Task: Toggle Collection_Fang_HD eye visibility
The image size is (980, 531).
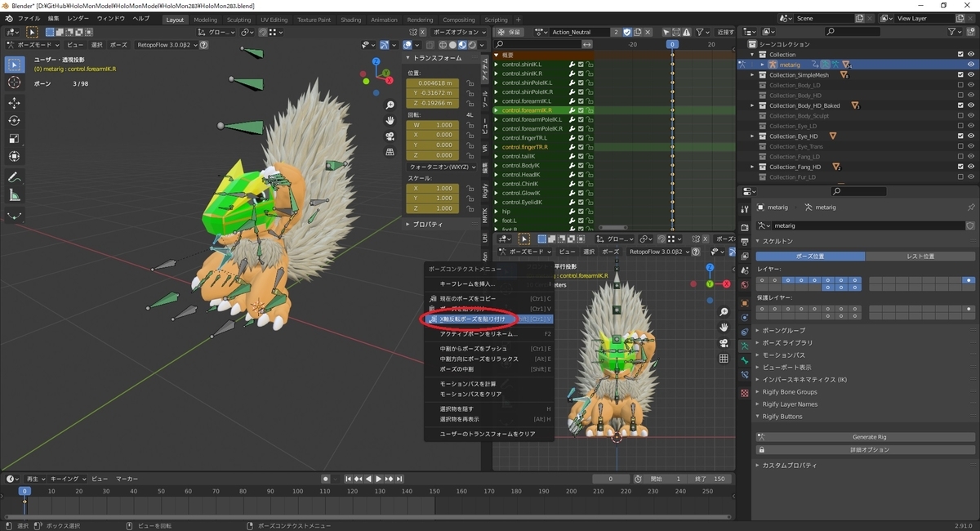Action: (971, 167)
